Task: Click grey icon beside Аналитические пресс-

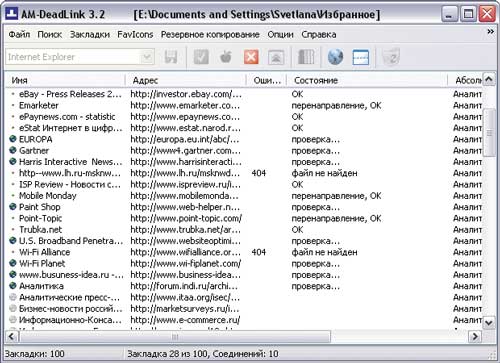Action: [x=13, y=297]
